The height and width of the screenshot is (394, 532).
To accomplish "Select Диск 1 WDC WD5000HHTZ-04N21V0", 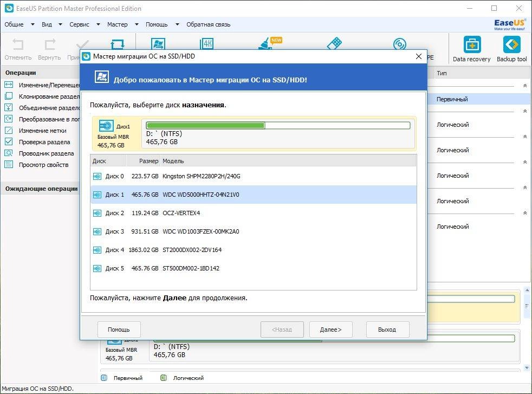I will (254, 195).
